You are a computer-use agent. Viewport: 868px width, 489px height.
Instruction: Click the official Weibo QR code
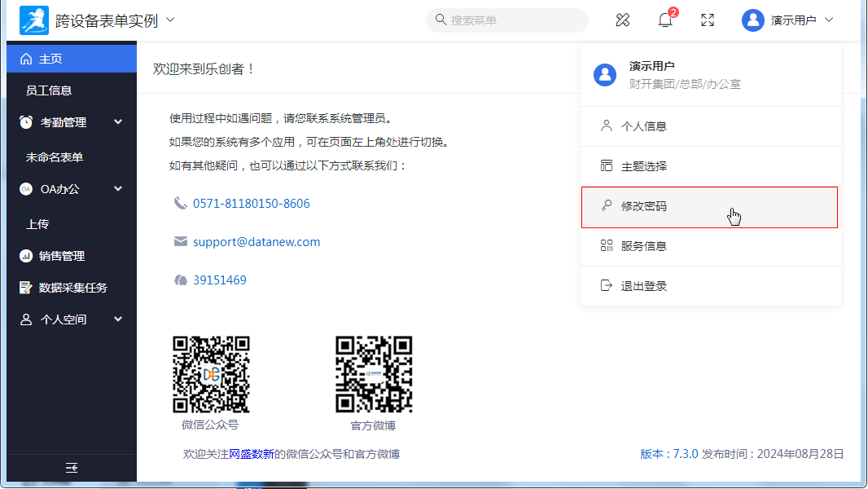click(374, 374)
